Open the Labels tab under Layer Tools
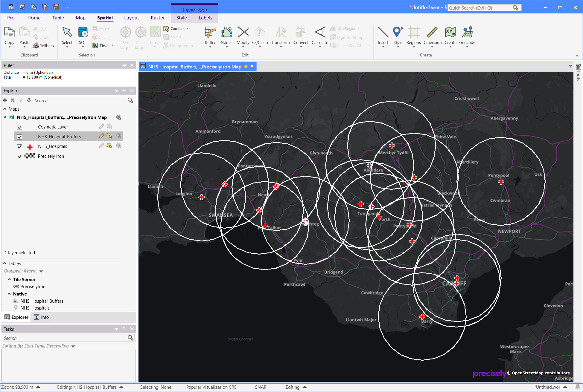Viewport: 583px width, 392px height. 206,18
